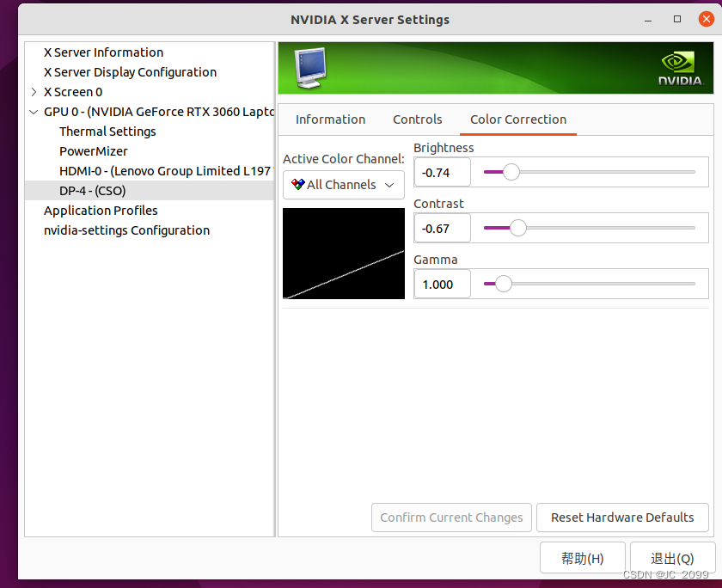Viewport: 722px width, 588px height.
Task: Maximize the NVIDIA settings window
Action: (677, 19)
